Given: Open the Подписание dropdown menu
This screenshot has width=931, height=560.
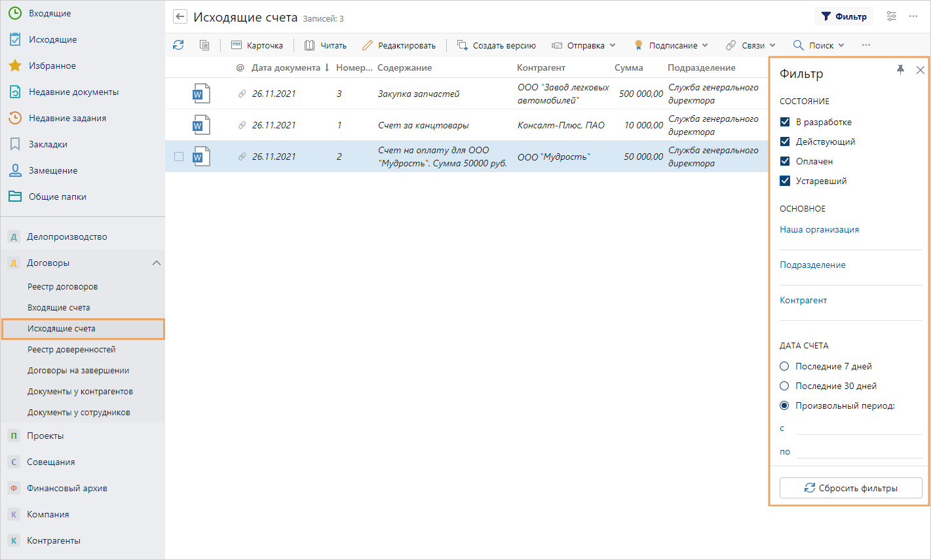Looking at the screenshot, I should (x=672, y=45).
